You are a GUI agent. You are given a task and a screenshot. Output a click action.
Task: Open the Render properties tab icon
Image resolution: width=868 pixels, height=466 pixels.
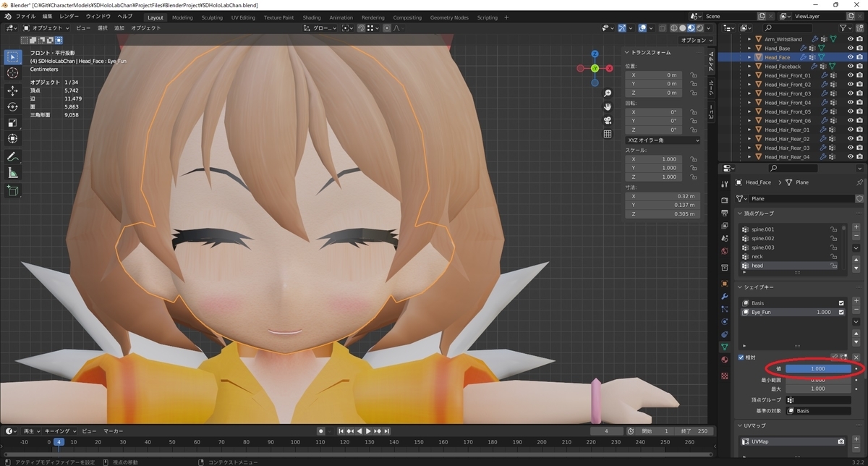[x=725, y=200]
